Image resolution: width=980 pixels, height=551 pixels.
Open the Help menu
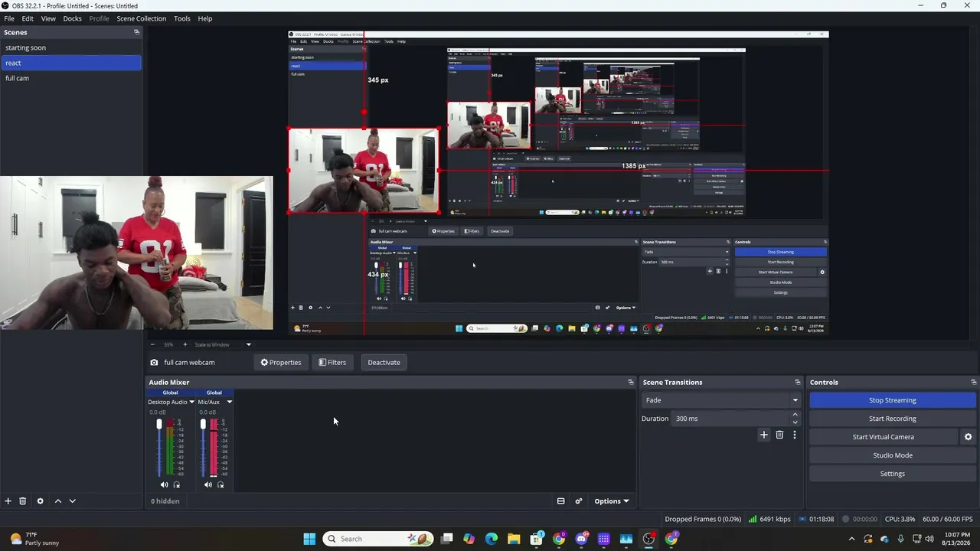point(205,18)
